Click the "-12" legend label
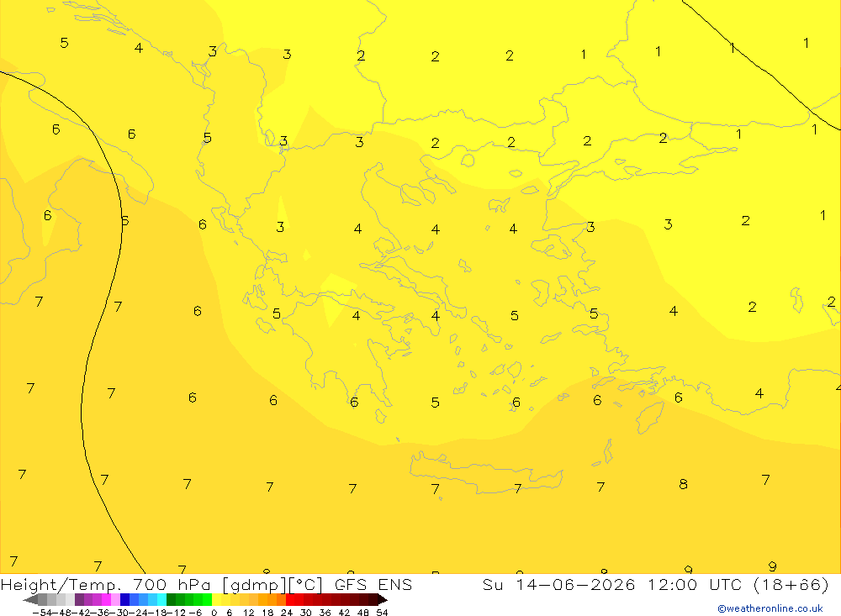 coord(176,613)
